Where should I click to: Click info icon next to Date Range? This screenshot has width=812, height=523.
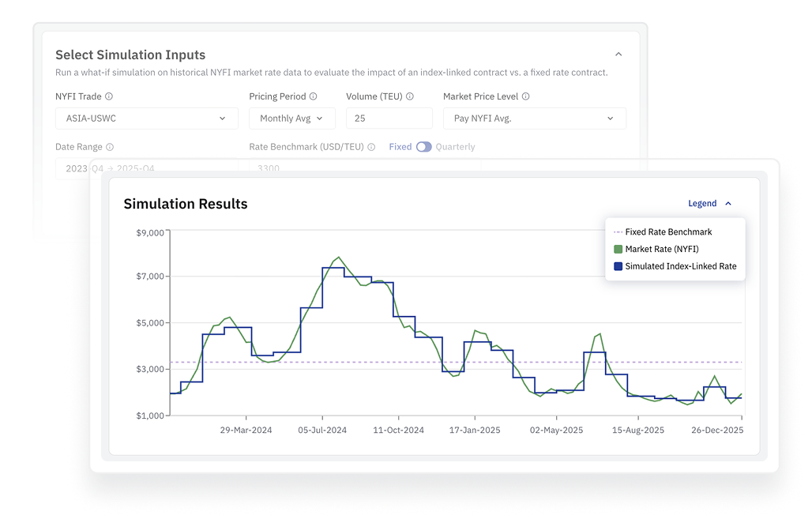click(110, 147)
